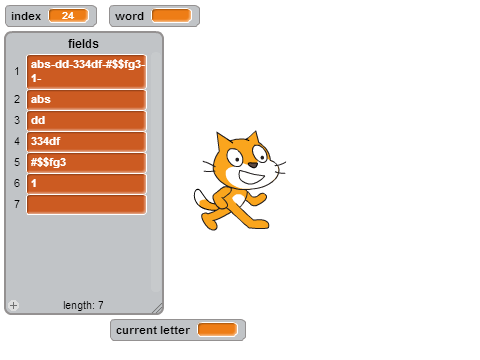The width and height of the screenshot is (480, 360).
Task: Click the 'length: 7' label
Action: 83,305
